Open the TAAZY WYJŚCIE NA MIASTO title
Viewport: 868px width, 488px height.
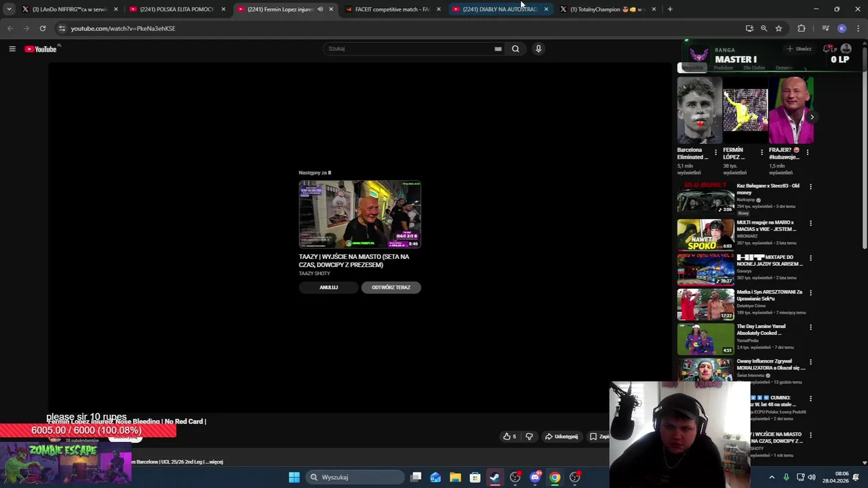pos(354,261)
